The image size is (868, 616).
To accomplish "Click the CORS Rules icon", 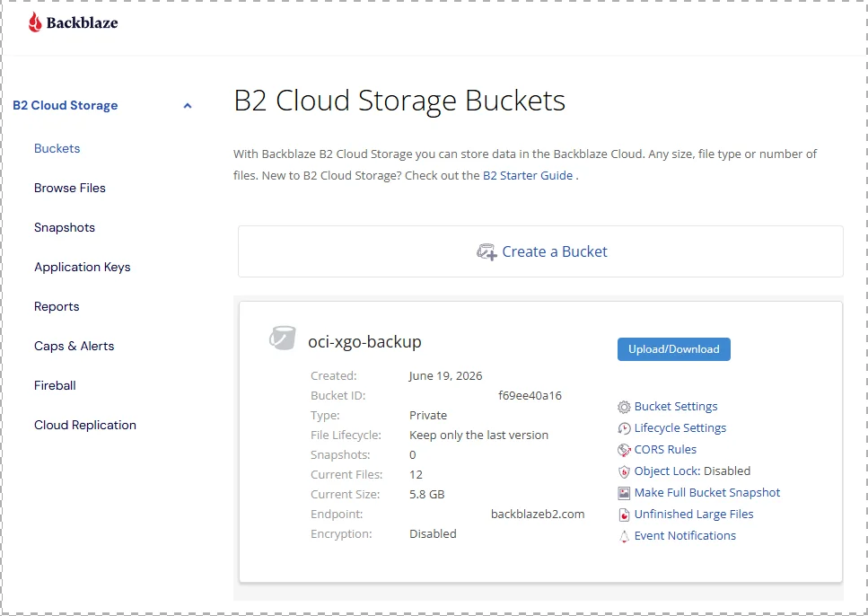I will 624,451.
